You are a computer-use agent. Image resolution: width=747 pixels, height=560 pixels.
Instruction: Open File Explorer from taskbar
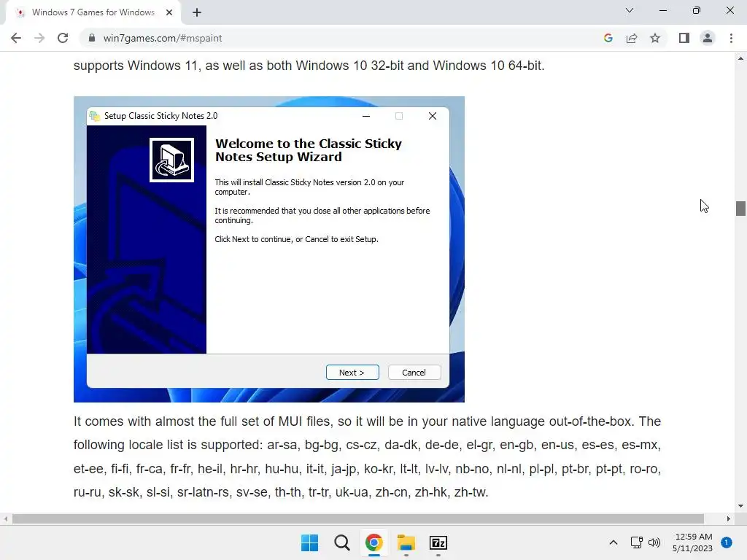click(406, 542)
